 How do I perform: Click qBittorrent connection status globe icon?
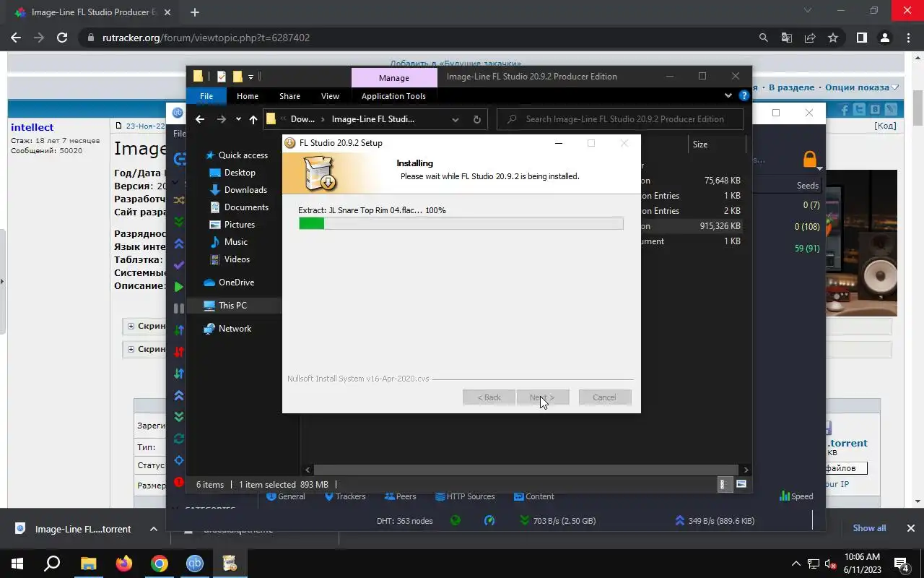pos(456,520)
